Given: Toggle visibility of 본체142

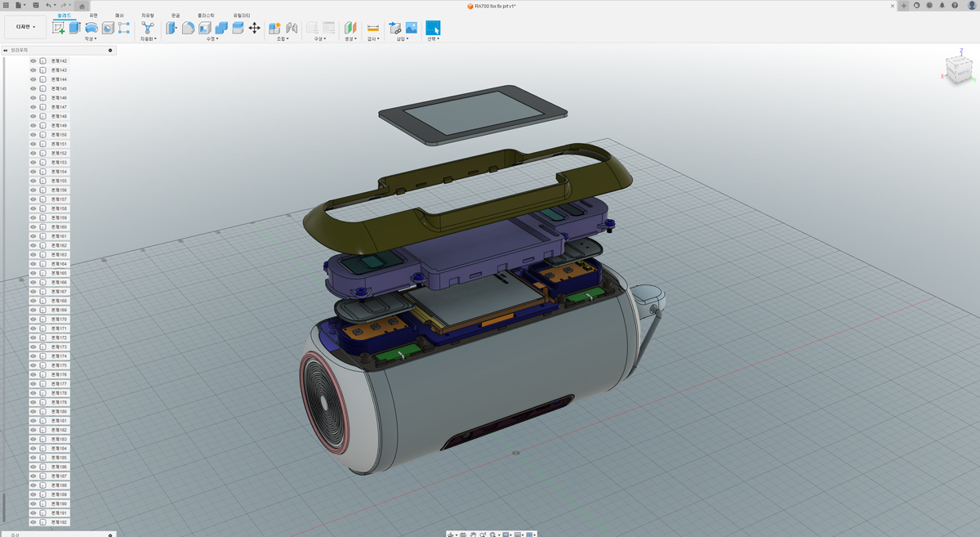Looking at the screenshot, I should tap(33, 60).
